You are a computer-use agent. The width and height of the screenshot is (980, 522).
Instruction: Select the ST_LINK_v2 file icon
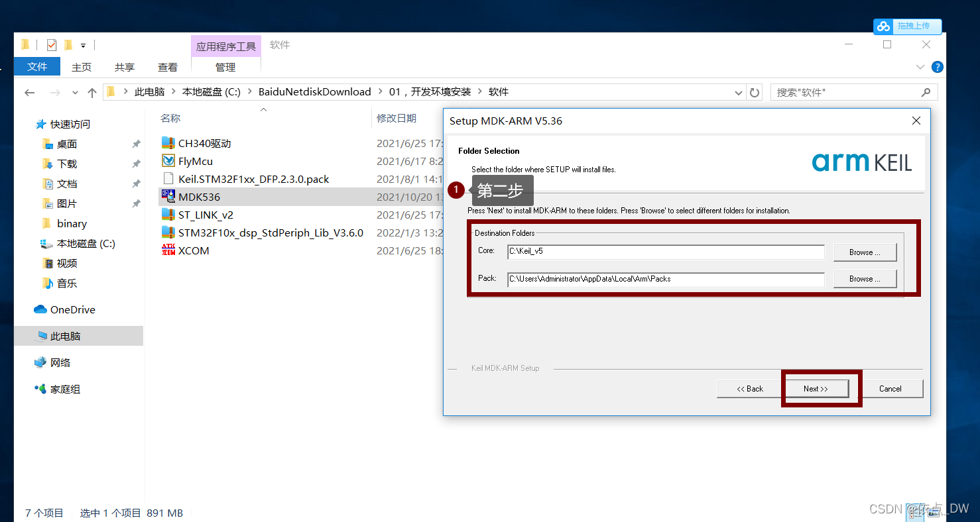click(168, 214)
